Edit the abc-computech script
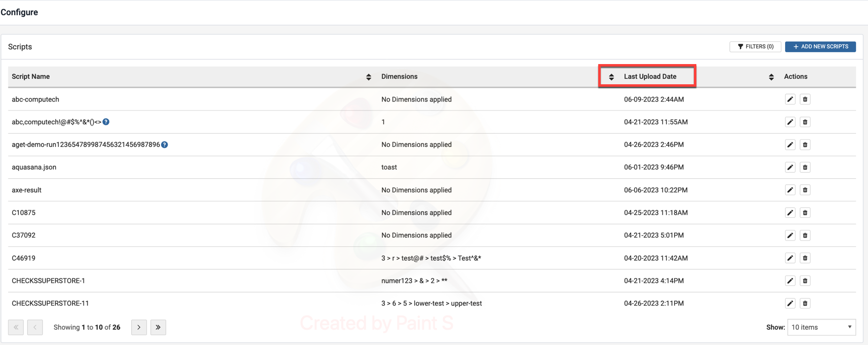 click(790, 100)
